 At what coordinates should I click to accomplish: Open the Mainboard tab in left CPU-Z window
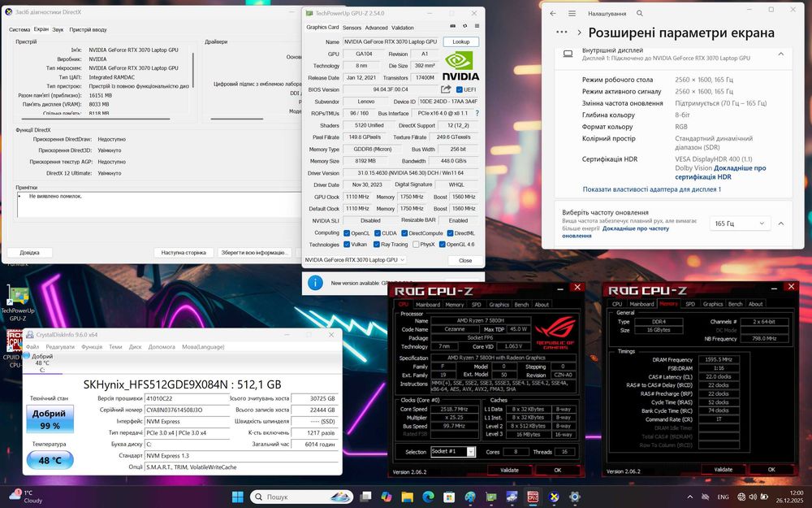pos(428,305)
